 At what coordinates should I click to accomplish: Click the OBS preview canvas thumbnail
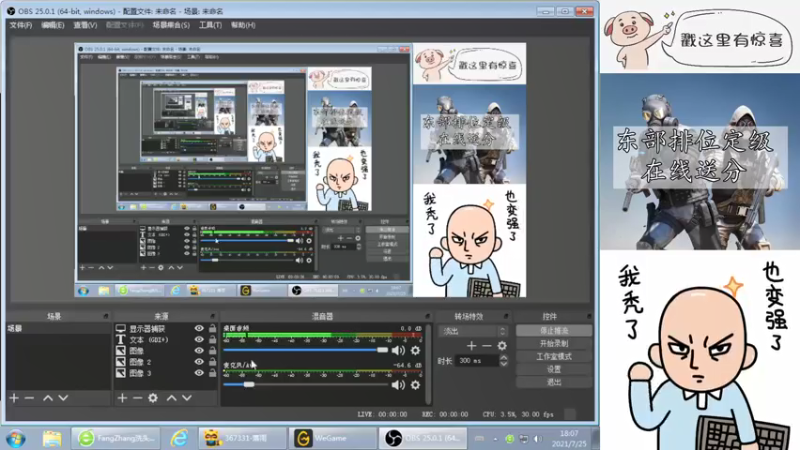click(x=300, y=170)
